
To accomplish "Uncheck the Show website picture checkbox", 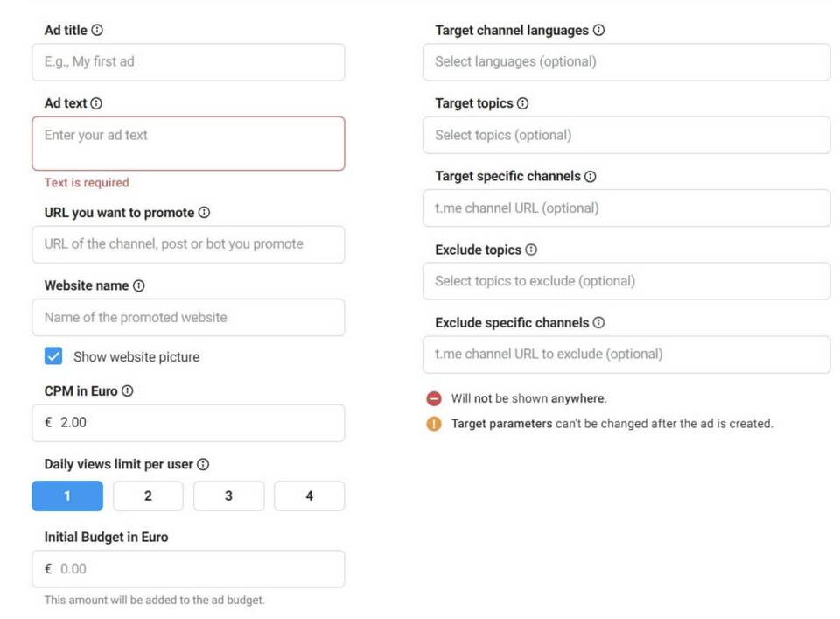I will [x=53, y=356].
